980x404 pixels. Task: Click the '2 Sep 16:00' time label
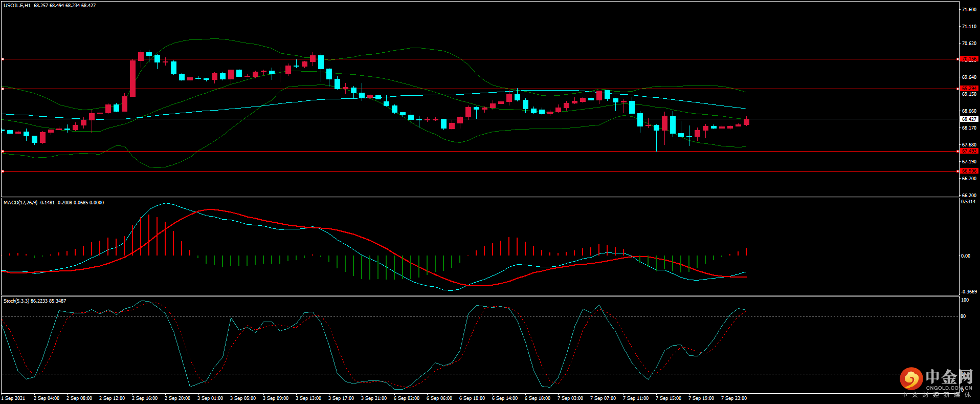145,398
